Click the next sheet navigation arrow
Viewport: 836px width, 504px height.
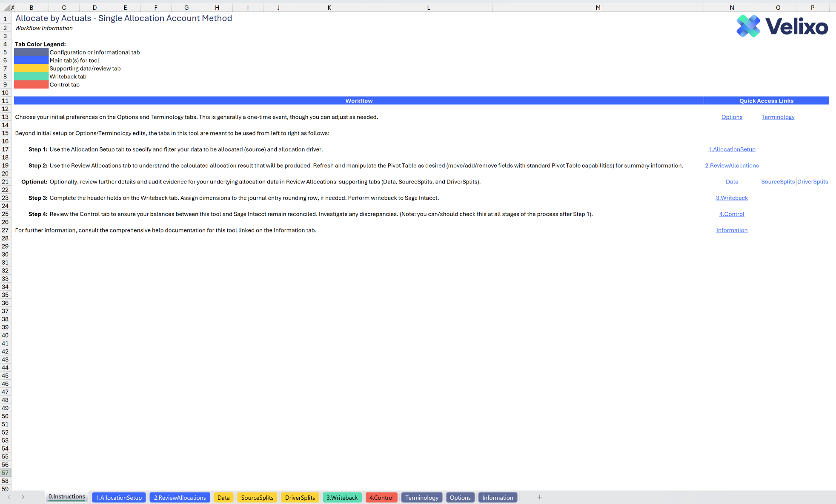(23, 497)
